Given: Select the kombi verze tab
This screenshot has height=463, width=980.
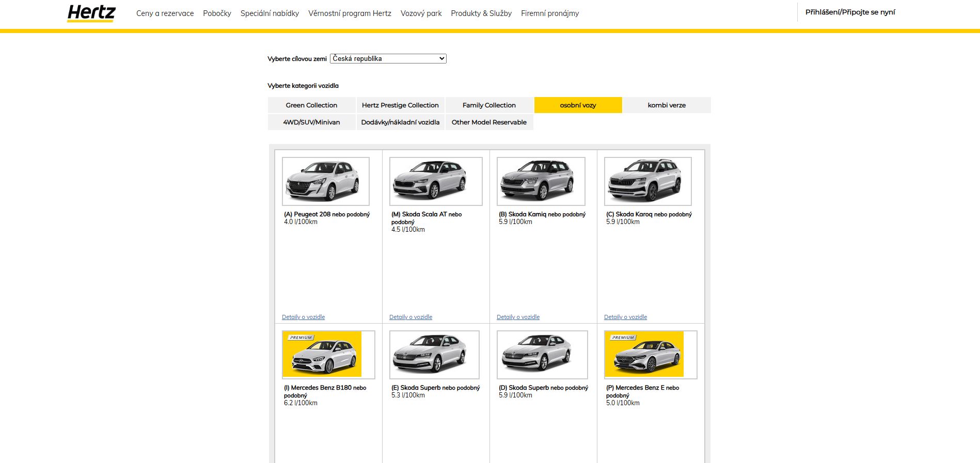Looking at the screenshot, I should (x=667, y=105).
